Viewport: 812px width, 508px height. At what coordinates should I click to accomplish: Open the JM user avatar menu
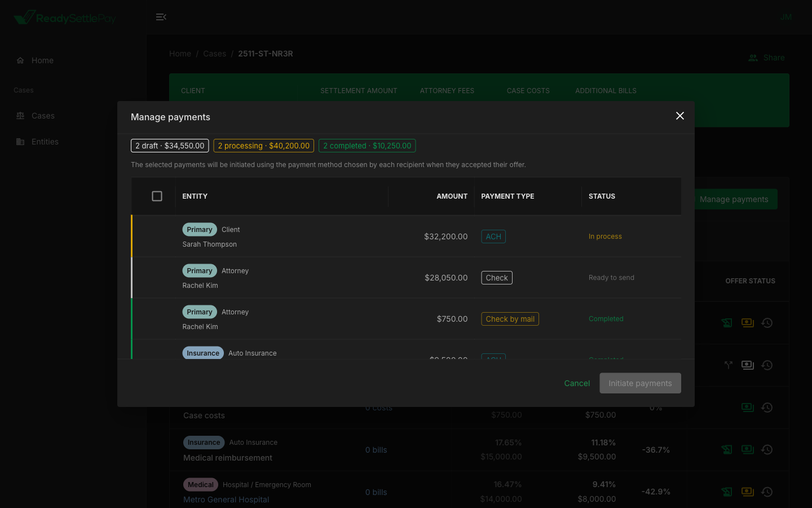pos(785,17)
